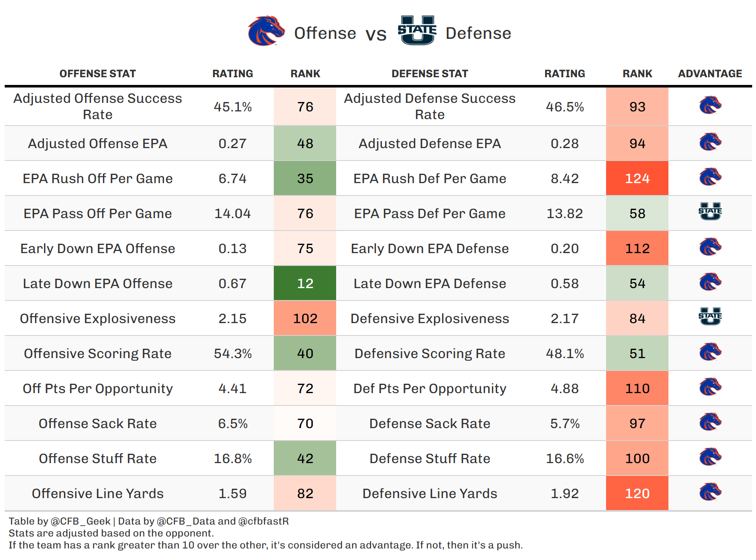Click the Broncos advantage icon in Stuff Rate row
756x560 pixels.
tap(710, 457)
